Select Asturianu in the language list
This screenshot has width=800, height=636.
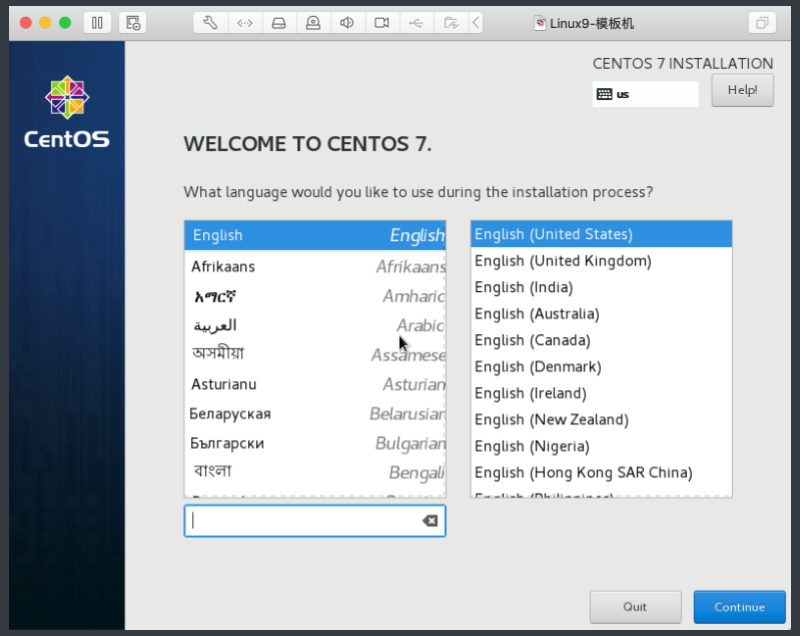pos(315,384)
